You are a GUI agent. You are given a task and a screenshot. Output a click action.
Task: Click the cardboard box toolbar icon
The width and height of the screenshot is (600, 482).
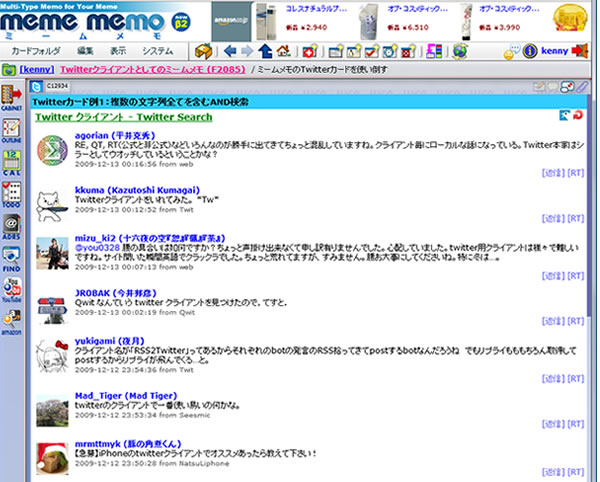tap(203, 51)
